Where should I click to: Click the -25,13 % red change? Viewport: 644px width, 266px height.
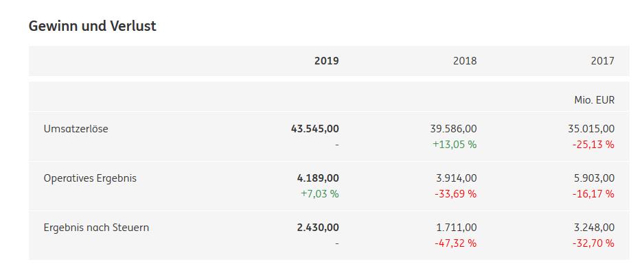click(593, 145)
